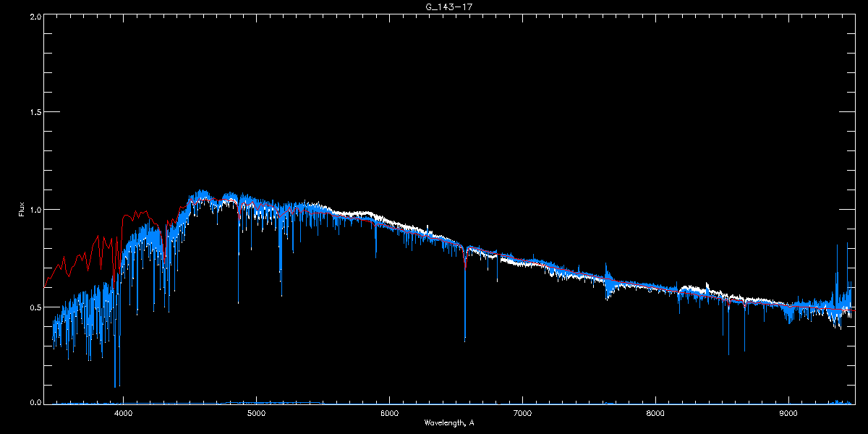Select the 7000 wavelength tick label
This screenshot has width=868, height=434.
point(522,413)
